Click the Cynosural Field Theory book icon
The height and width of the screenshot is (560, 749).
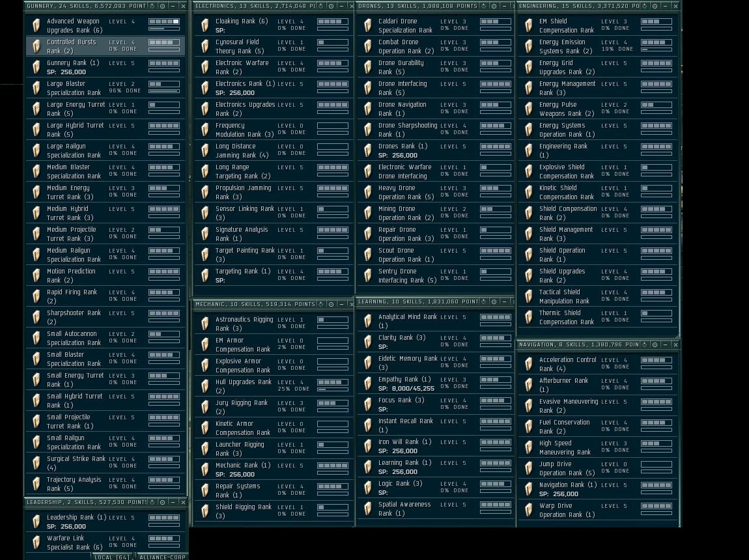[205, 46]
